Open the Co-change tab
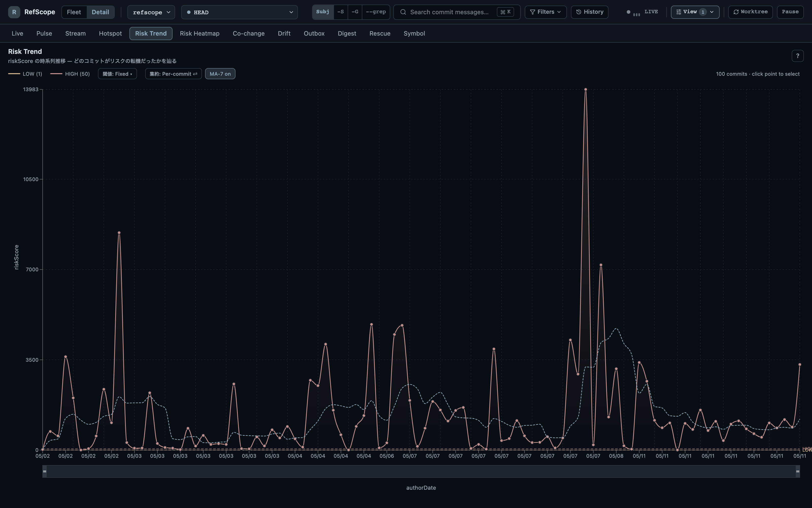 coord(249,34)
